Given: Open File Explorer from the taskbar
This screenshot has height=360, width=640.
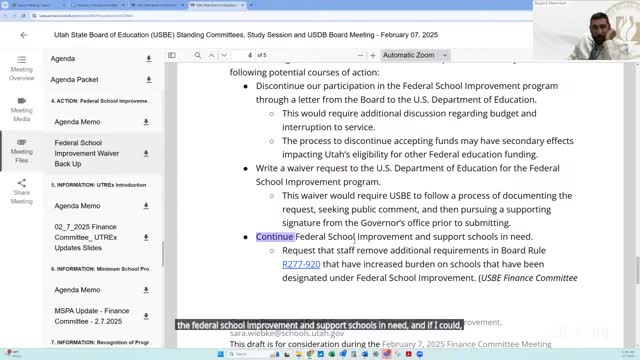Looking at the screenshot, I should click(x=299, y=354).
